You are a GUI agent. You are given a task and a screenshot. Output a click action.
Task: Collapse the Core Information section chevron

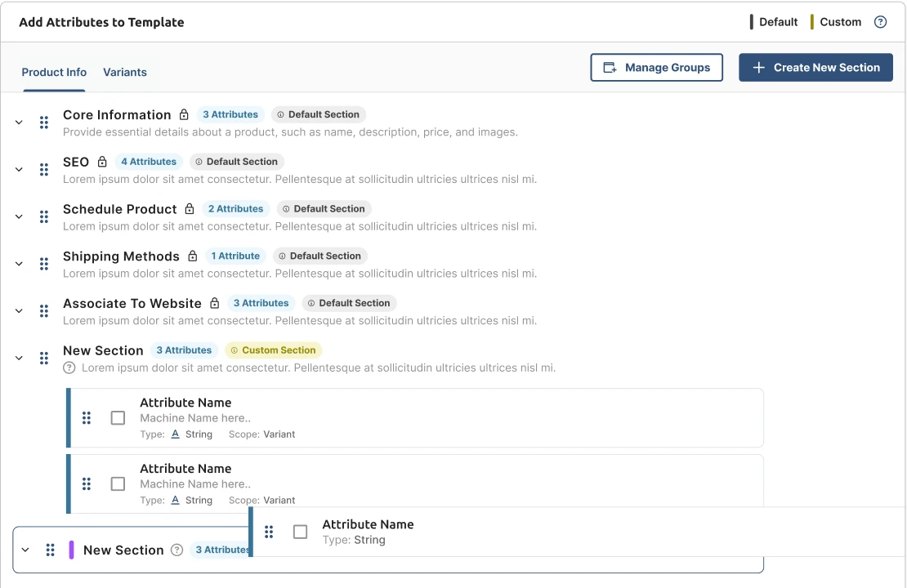pyautogui.click(x=19, y=122)
